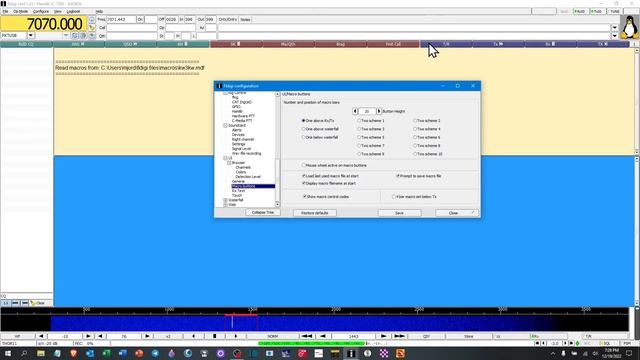Click the center waterfall on signal icon
This screenshot has width=640, height=360.
(x=215, y=336)
